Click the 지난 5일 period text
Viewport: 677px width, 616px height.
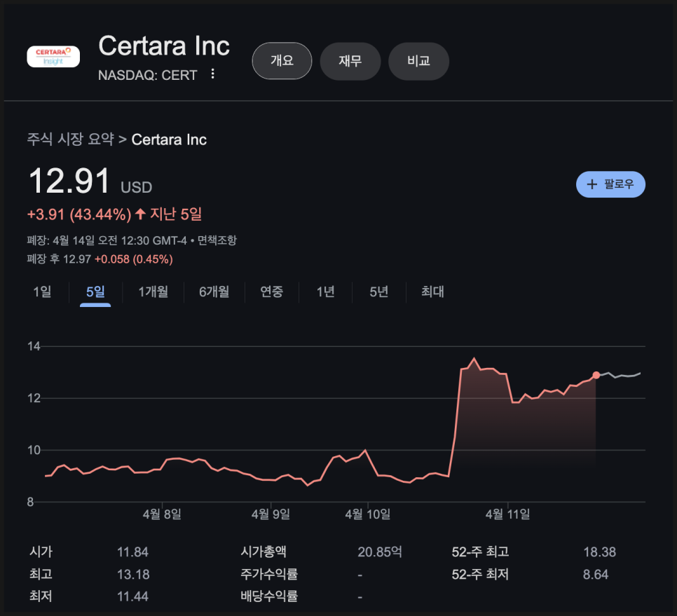176,214
